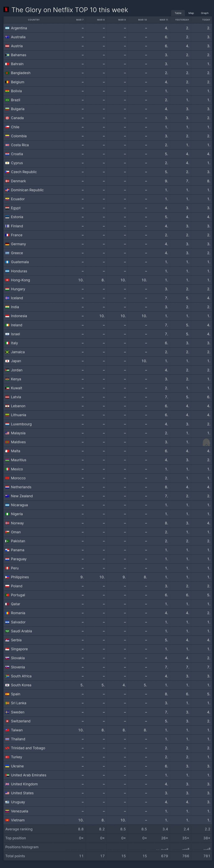Click the Japan flag icon

pos(7,361)
